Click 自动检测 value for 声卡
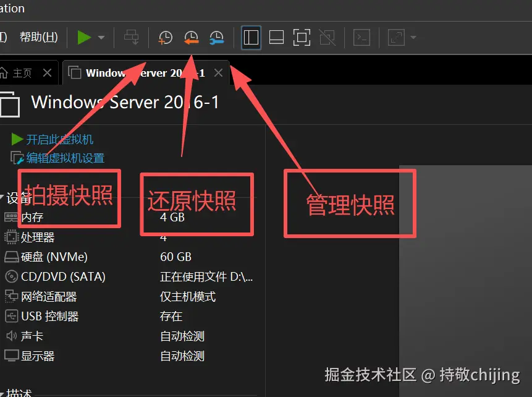 pyautogui.click(x=182, y=336)
